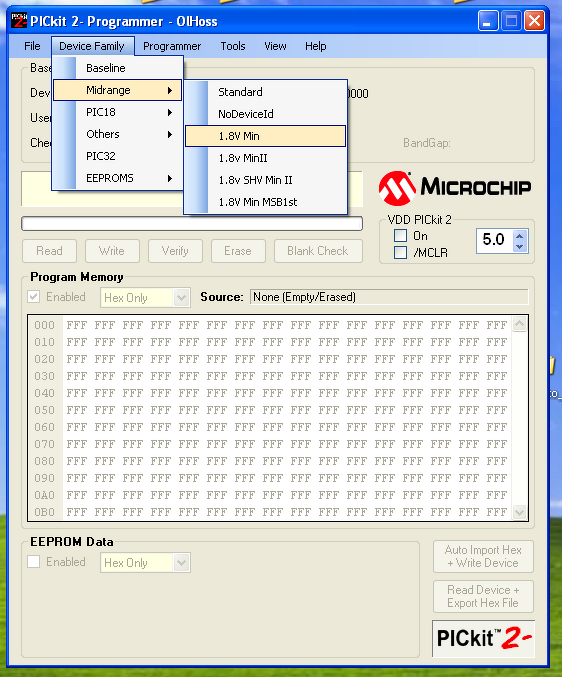The height and width of the screenshot is (677, 562).
Task: Toggle EEPROM Data Enabled checkbox
Action: [x=34, y=562]
